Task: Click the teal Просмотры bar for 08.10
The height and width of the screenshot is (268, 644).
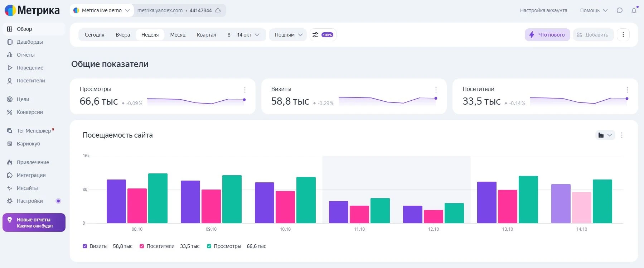Action: (158, 198)
